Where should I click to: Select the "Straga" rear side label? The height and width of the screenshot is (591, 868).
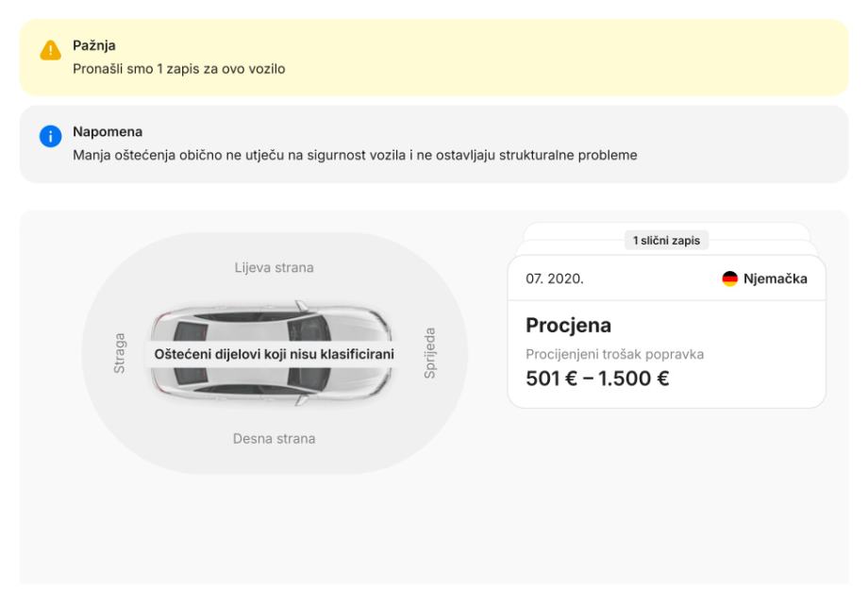click(x=120, y=353)
